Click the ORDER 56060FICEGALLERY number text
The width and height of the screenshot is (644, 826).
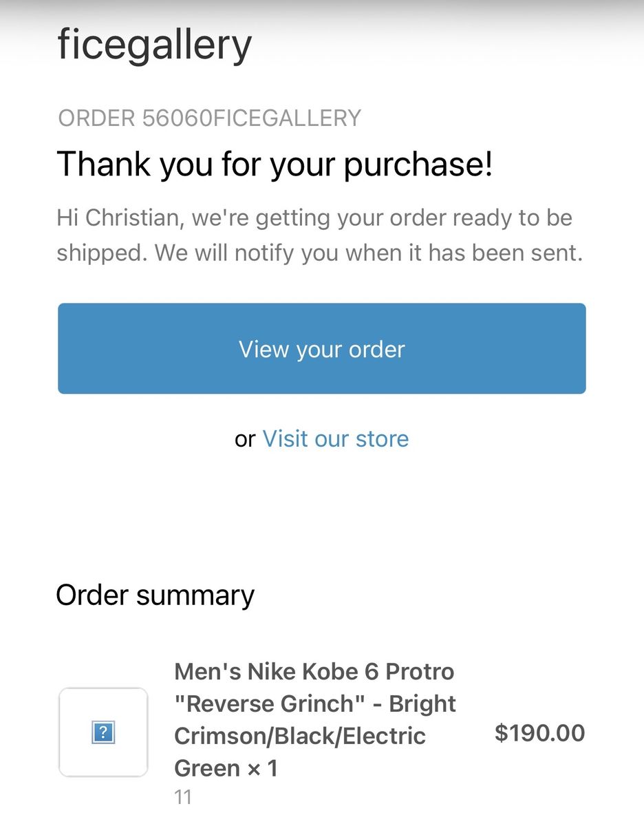click(x=209, y=118)
